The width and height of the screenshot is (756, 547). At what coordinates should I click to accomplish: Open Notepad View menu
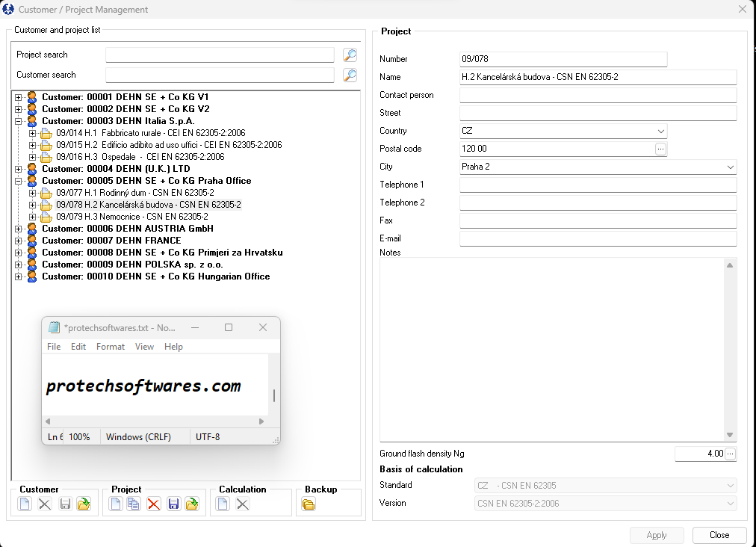tap(144, 347)
